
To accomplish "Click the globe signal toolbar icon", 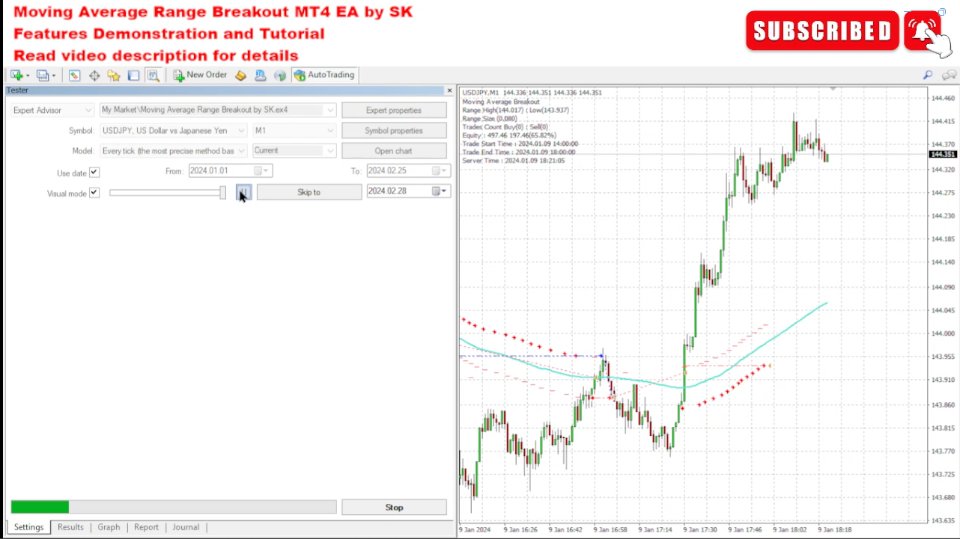I will 280,75.
